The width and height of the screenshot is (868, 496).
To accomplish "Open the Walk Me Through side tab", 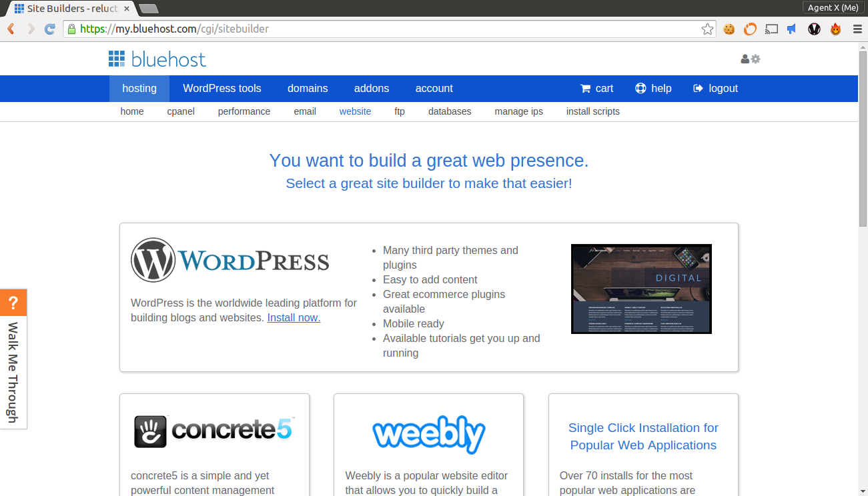I will point(13,372).
